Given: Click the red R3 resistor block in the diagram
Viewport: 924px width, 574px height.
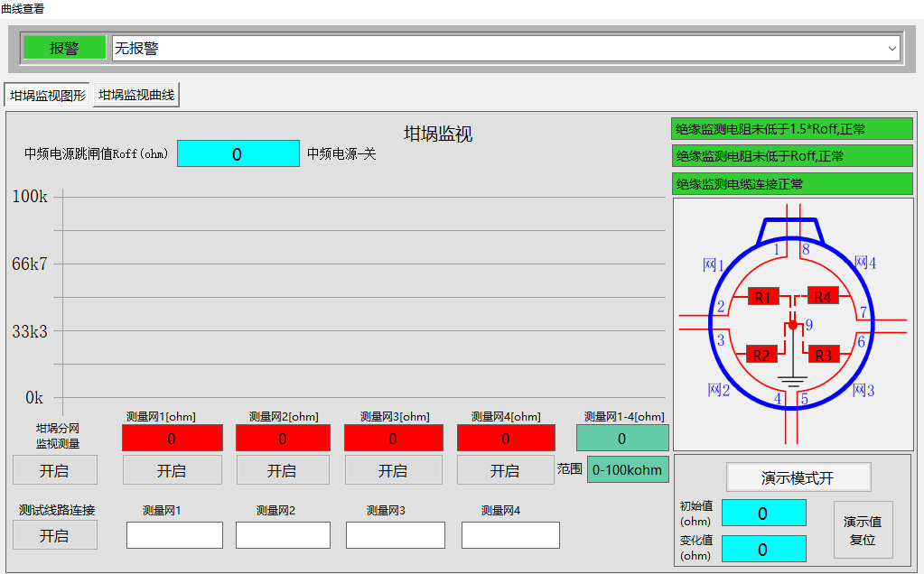Looking at the screenshot, I should coord(824,355).
